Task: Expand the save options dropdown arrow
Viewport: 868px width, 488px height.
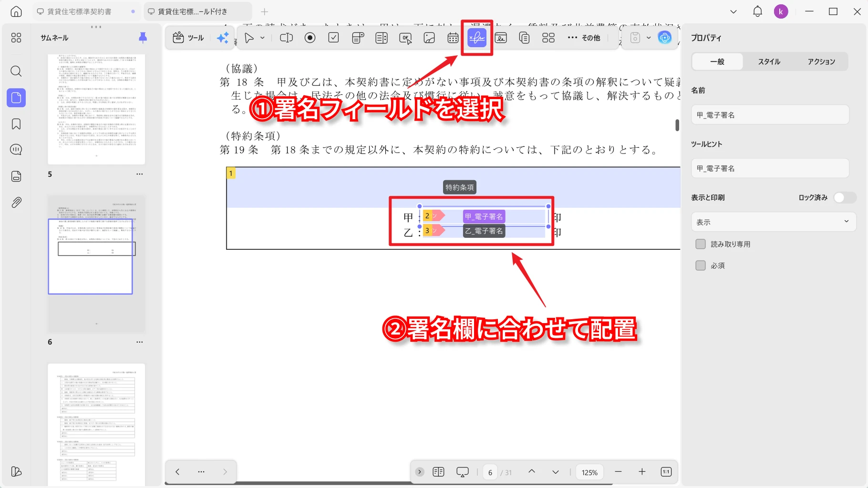Action: [x=649, y=38]
